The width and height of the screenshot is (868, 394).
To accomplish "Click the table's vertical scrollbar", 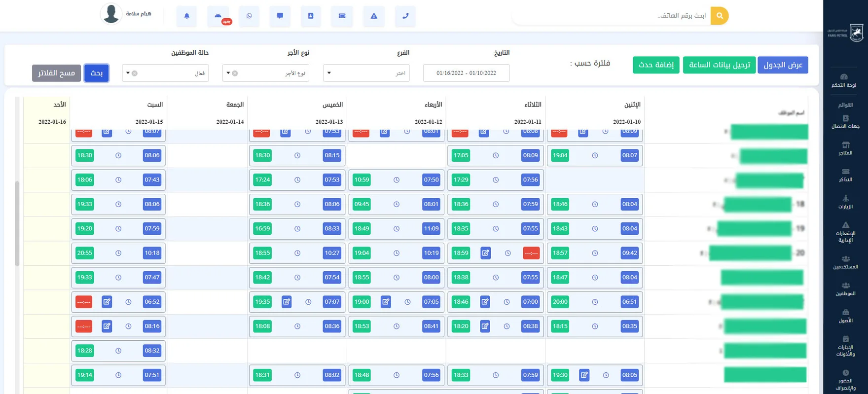I will coord(17,223).
